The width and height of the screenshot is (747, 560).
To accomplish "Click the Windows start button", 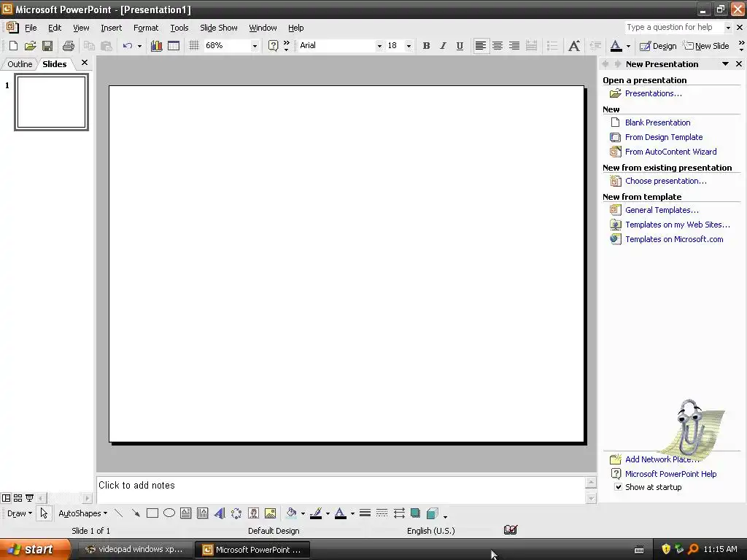I will (34, 549).
